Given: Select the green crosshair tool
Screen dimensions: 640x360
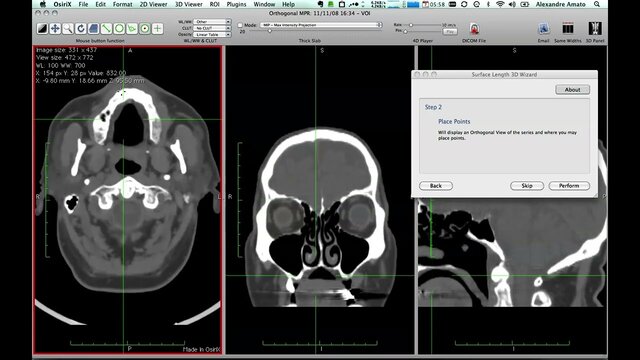Looking at the screenshot, I should coord(158,28).
